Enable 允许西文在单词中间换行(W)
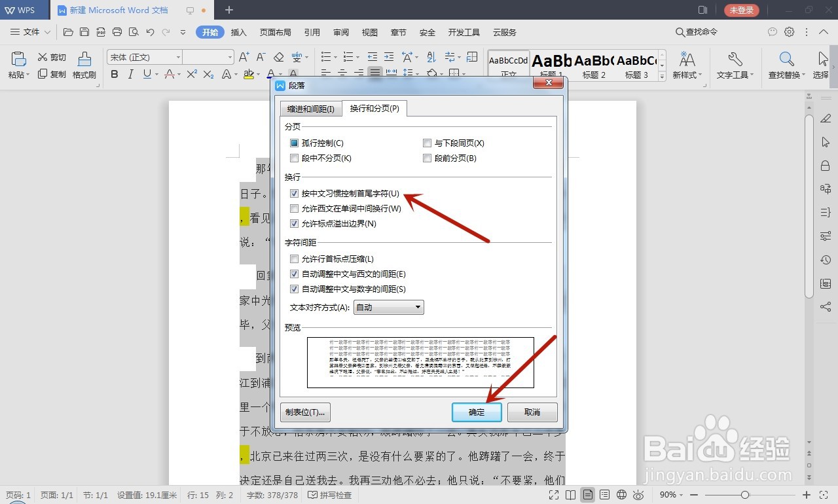This screenshot has width=838, height=504. (x=295, y=208)
